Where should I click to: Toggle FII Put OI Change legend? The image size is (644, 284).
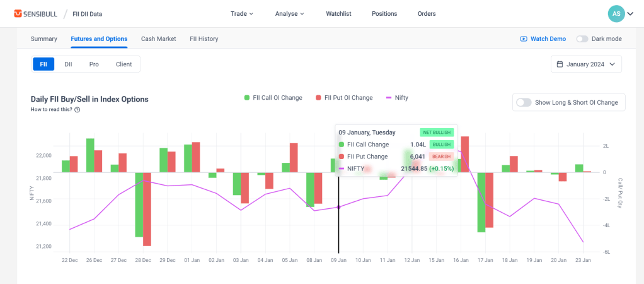click(344, 98)
